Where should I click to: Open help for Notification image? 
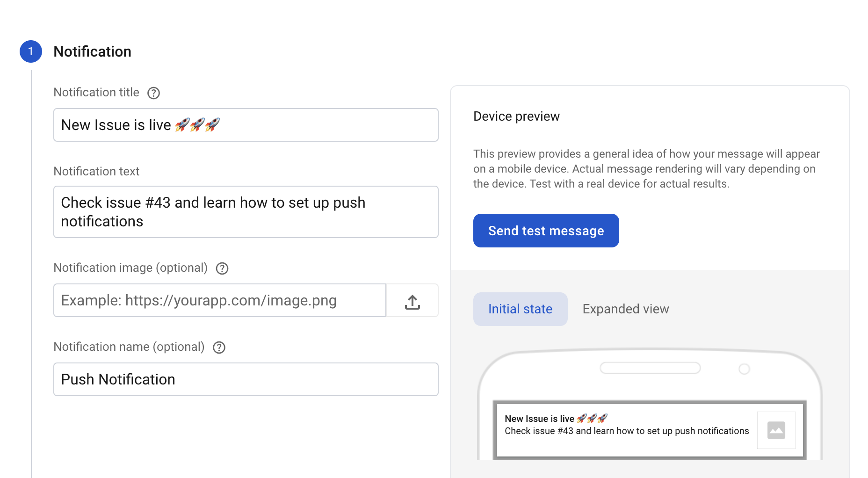coord(222,268)
